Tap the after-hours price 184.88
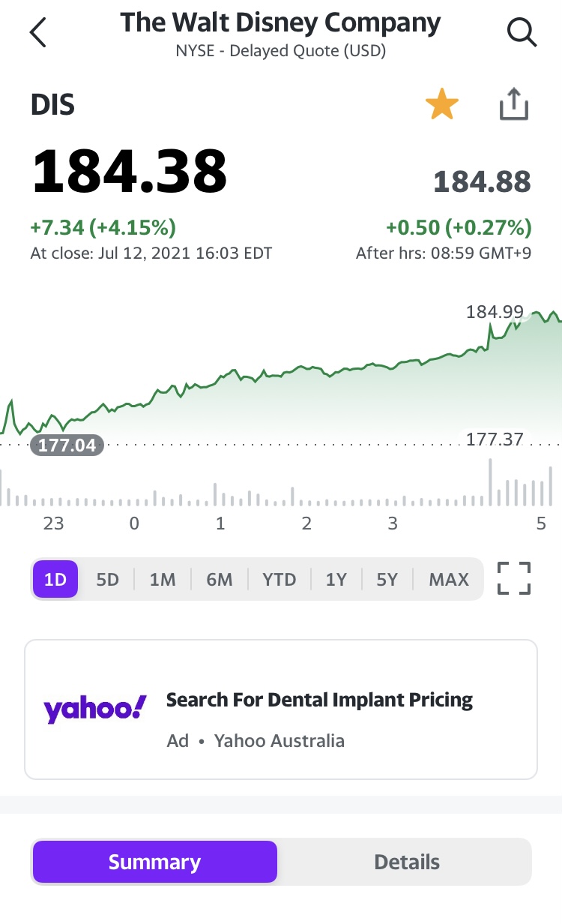This screenshot has width=562, height=924. 482,182
